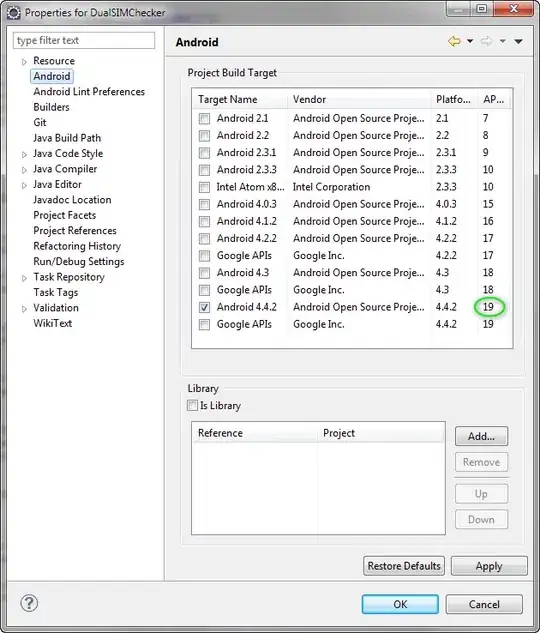This screenshot has width=540, height=633.
Task: Expand the Java Code Style node
Action: pos(24,155)
